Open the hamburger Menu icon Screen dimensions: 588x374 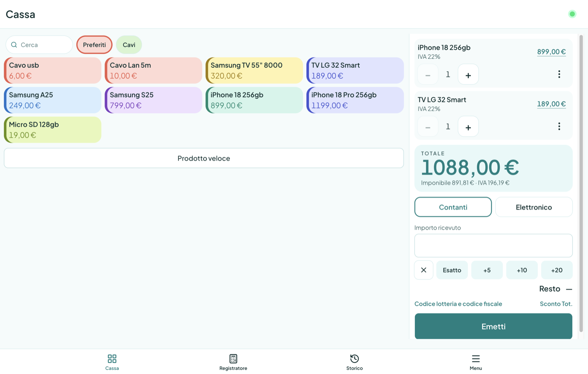click(x=476, y=359)
